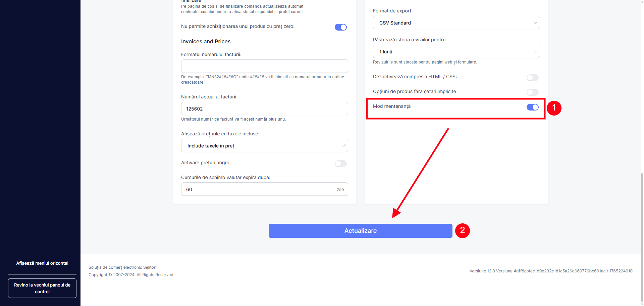Toggle 'Dezactivează compresia HTML / CSS' switch
The image size is (644, 306).
click(532, 78)
